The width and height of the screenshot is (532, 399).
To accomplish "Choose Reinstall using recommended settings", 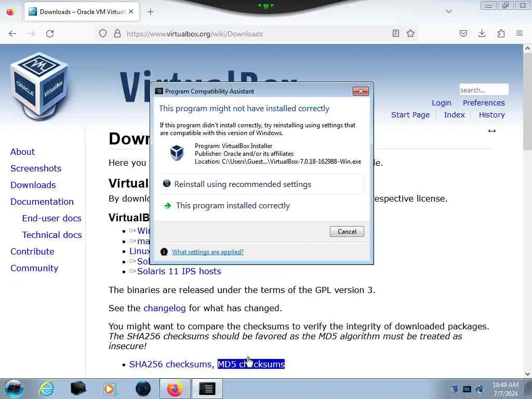I will tap(262, 184).
